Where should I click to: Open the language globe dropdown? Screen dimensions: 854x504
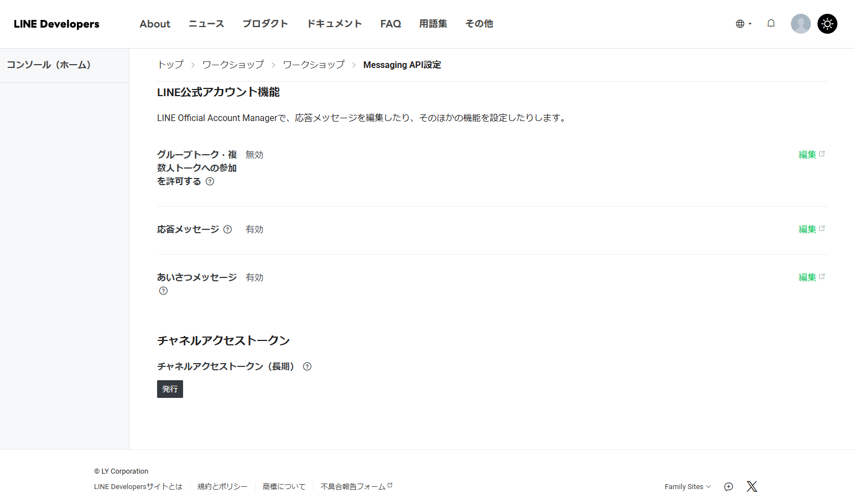point(742,23)
